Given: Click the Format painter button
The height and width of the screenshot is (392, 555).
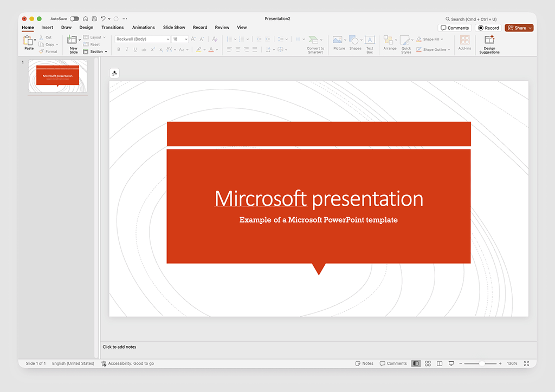Looking at the screenshot, I should (x=48, y=51).
